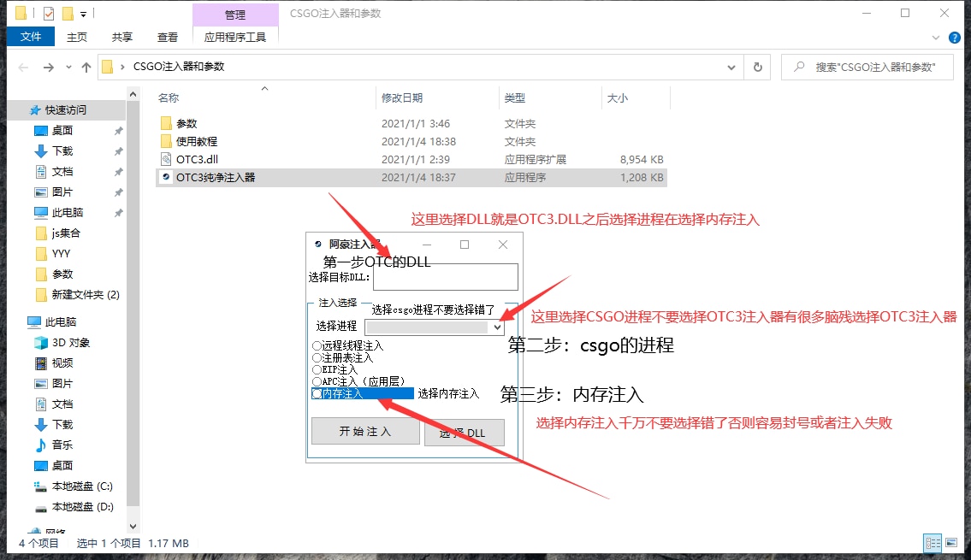Sort by 类型 column header
This screenshot has height=560, width=971.
point(515,97)
